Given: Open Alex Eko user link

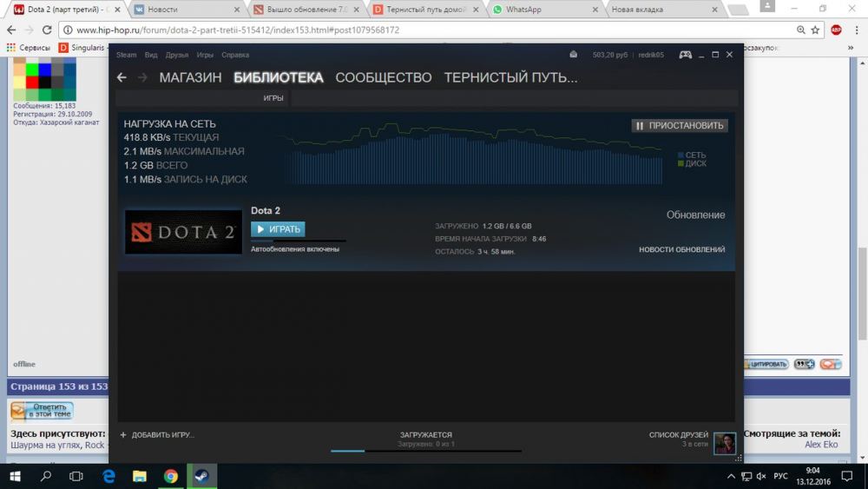Looking at the screenshot, I should pos(821,444).
